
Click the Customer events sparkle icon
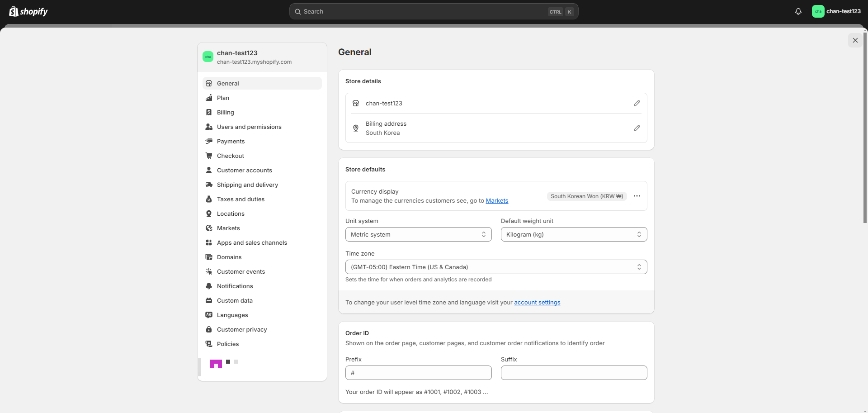pos(209,271)
